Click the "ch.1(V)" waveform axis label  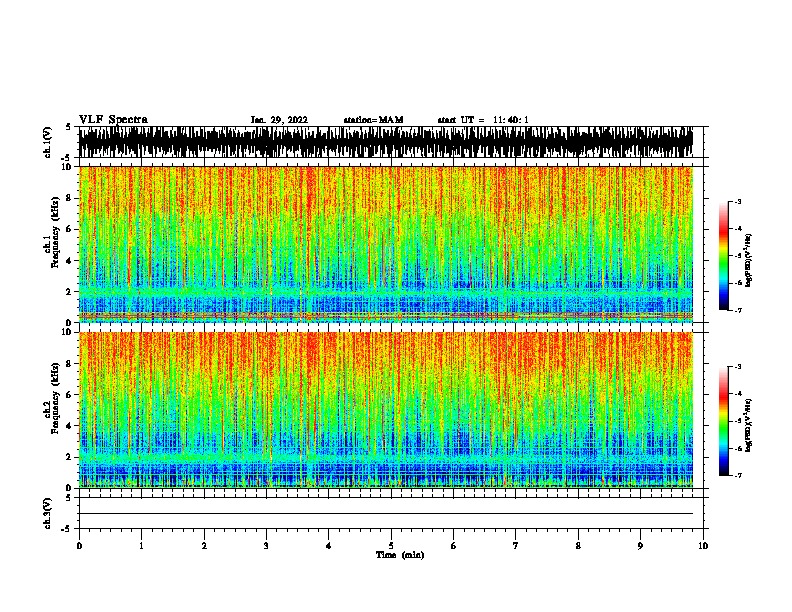(x=47, y=142)
